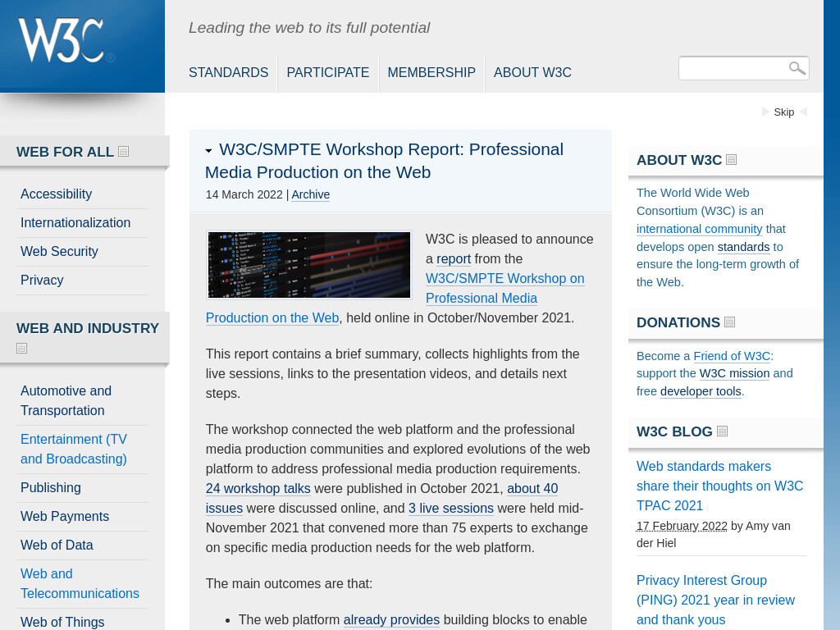Collapse the Workshop Report news item arrow
Screen dimensions: 840x630
point(208,151)
